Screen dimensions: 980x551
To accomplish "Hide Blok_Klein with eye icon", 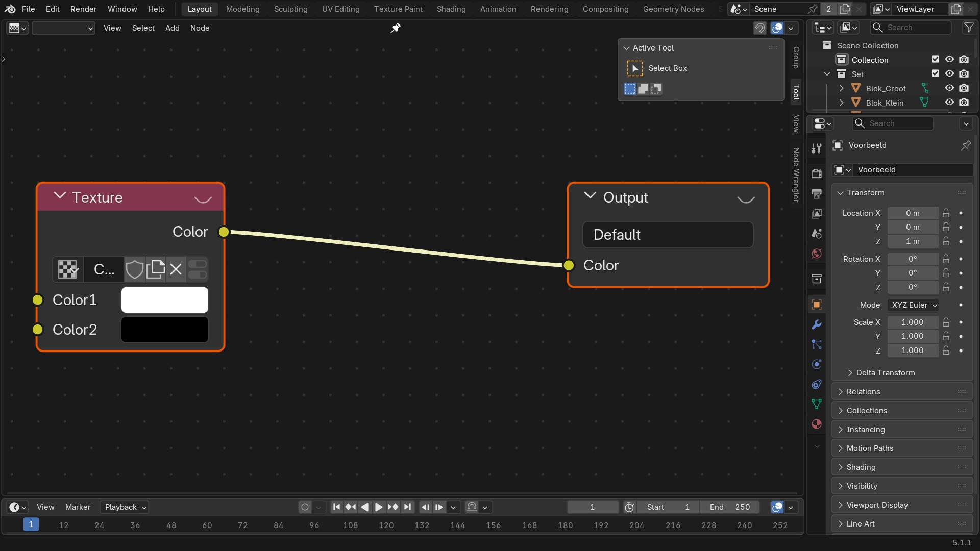I will point(949,103).
